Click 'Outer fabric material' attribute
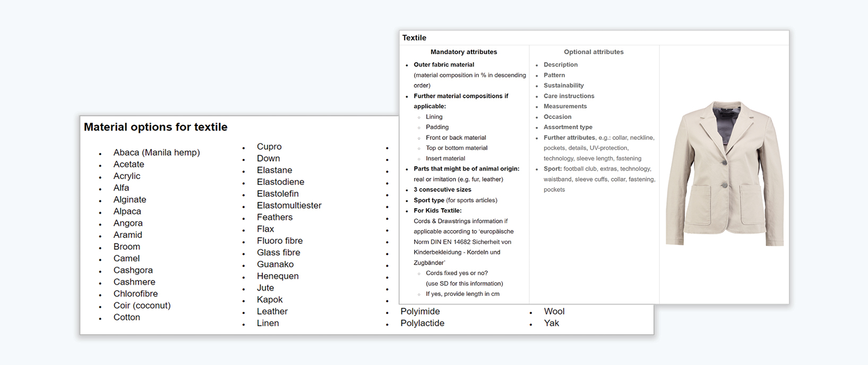868x365 pixels. (444, 65)
